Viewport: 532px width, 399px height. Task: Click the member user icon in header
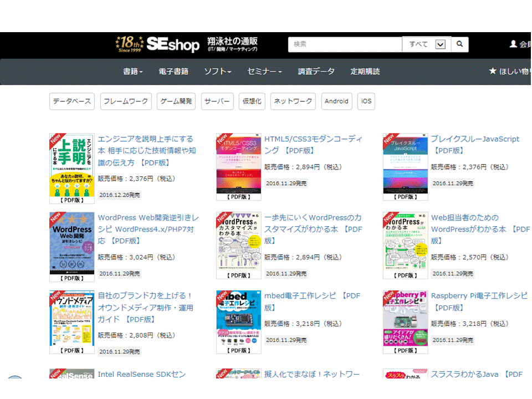(513, 44)
